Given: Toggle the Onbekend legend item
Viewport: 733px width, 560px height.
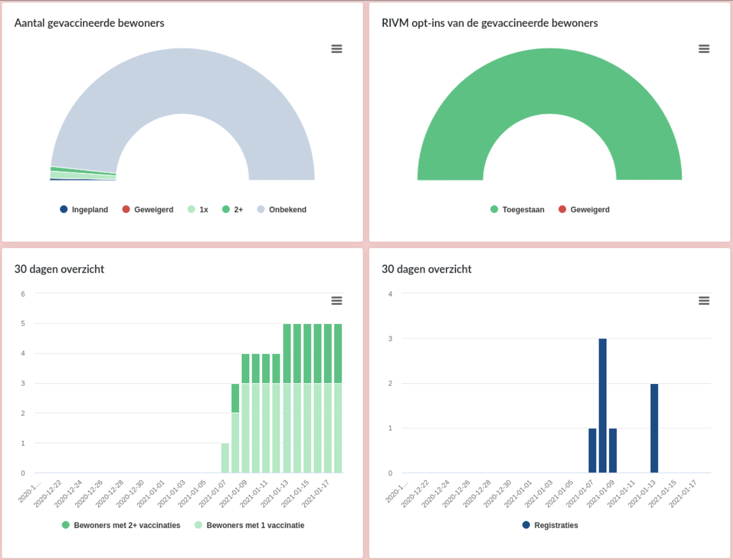Looking at the screenshot, I should click(282, 210).
